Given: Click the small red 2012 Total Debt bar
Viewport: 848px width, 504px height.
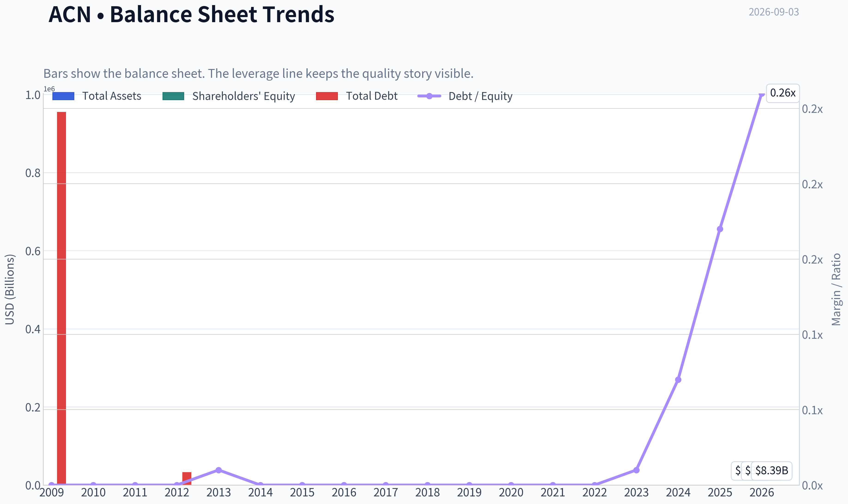Looking at the screenshot, I should (187, 478).
